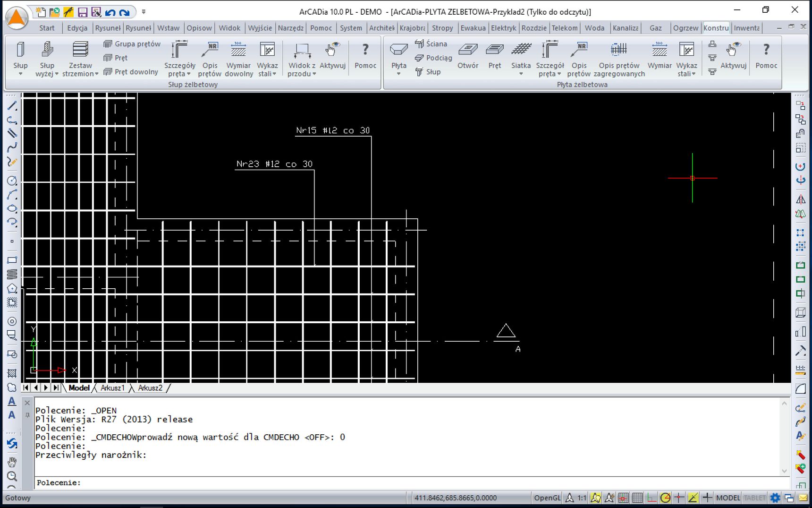
Task: Click the command history scrollbar down arrow
Action: 785,471
